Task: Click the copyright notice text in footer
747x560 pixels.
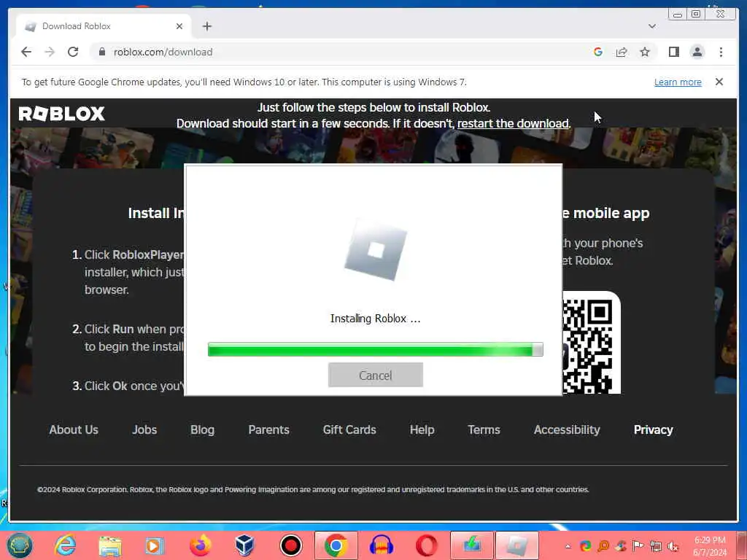Action: pos(313,489)
